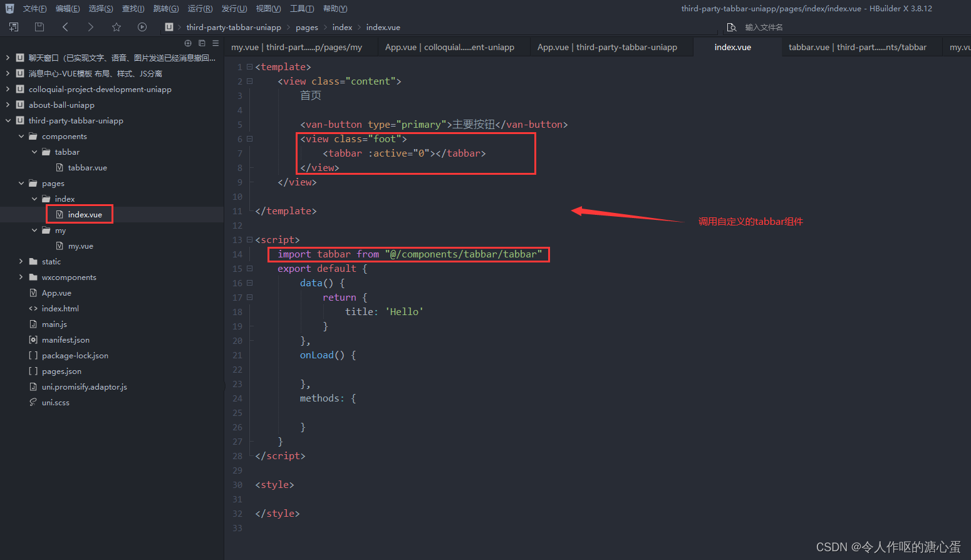
Task: Go back with the left arrow icon
Action: pos(65,27)
